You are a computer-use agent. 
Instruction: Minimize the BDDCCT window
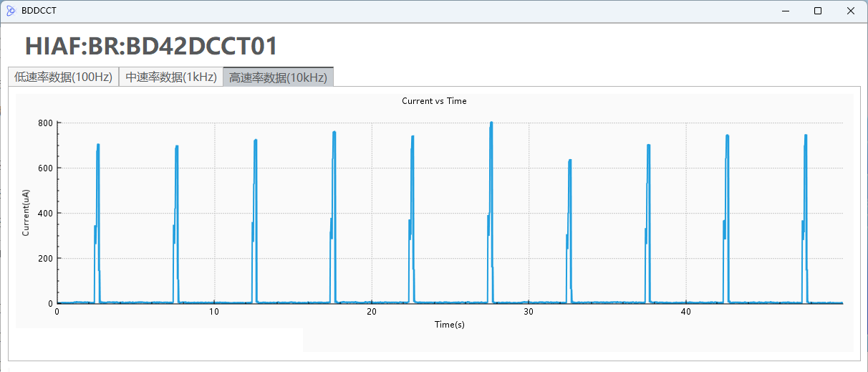click(785, 11)
